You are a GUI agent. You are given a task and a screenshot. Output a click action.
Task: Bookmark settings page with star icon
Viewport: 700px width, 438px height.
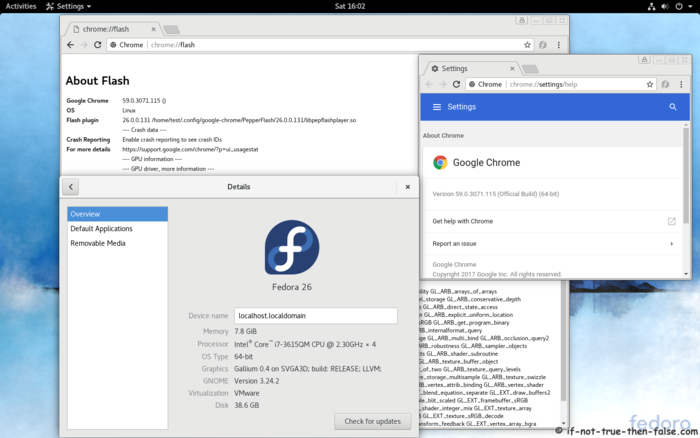pos(650,84)
